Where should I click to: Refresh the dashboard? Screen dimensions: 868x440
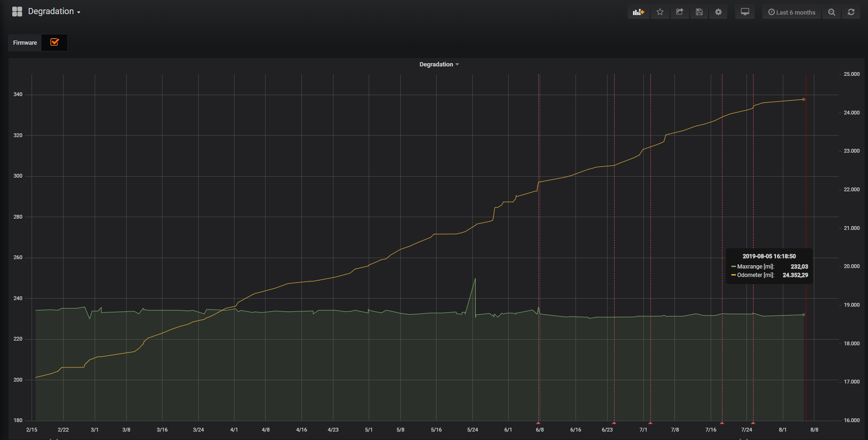[851, 12]
